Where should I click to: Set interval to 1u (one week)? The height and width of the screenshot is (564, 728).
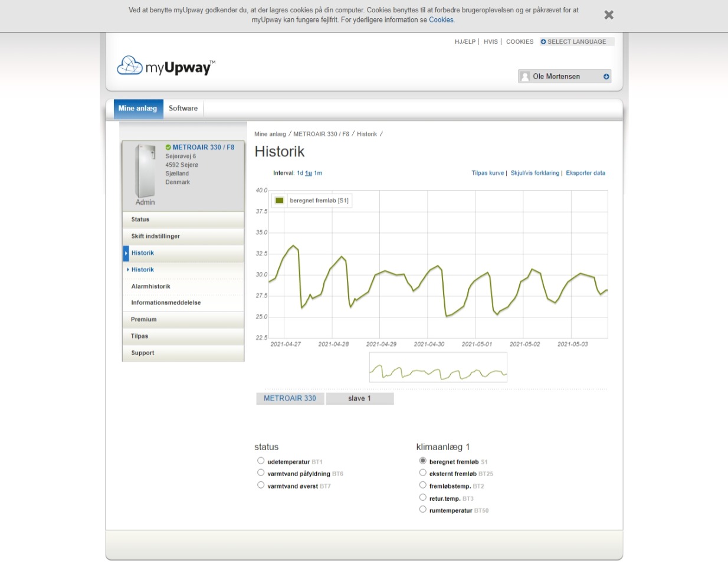click(309, 173)
